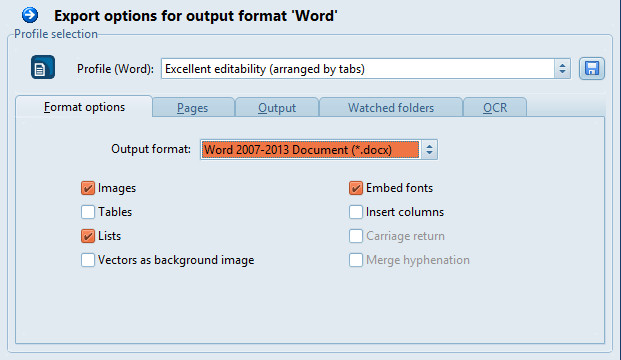Open the Profile (Word) dropdown arrows
Viewport: 621px width, 360px height.
pyautogui.click(x=562, y=69)
